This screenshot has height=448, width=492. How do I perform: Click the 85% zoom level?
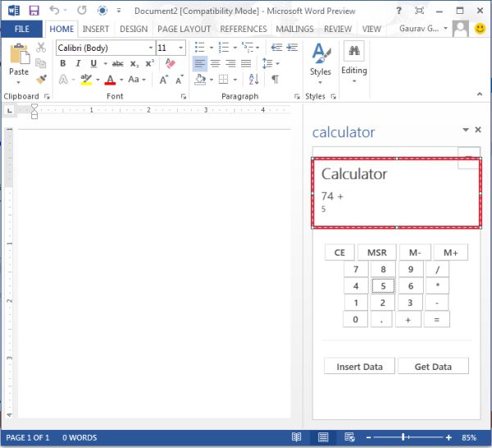(469, 437)
